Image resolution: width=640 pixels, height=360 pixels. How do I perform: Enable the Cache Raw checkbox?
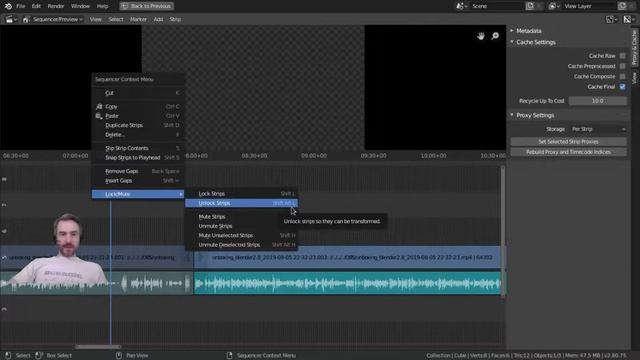coord(622,56)
